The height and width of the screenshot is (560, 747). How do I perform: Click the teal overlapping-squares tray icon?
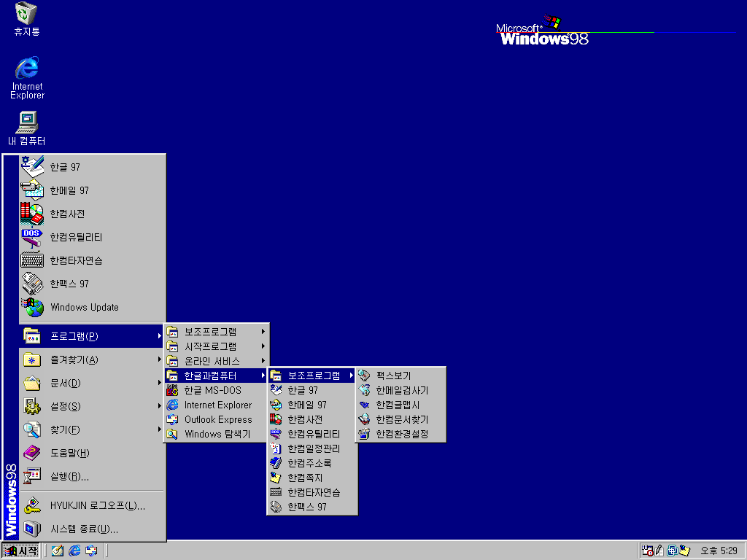pyautogui.click(x=672, y=551)
